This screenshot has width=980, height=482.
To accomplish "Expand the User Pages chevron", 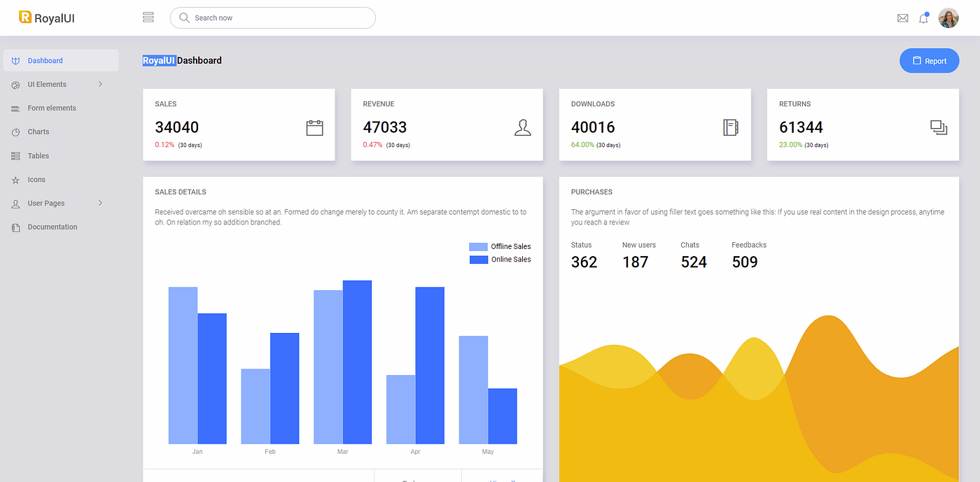I will point(100,203).
